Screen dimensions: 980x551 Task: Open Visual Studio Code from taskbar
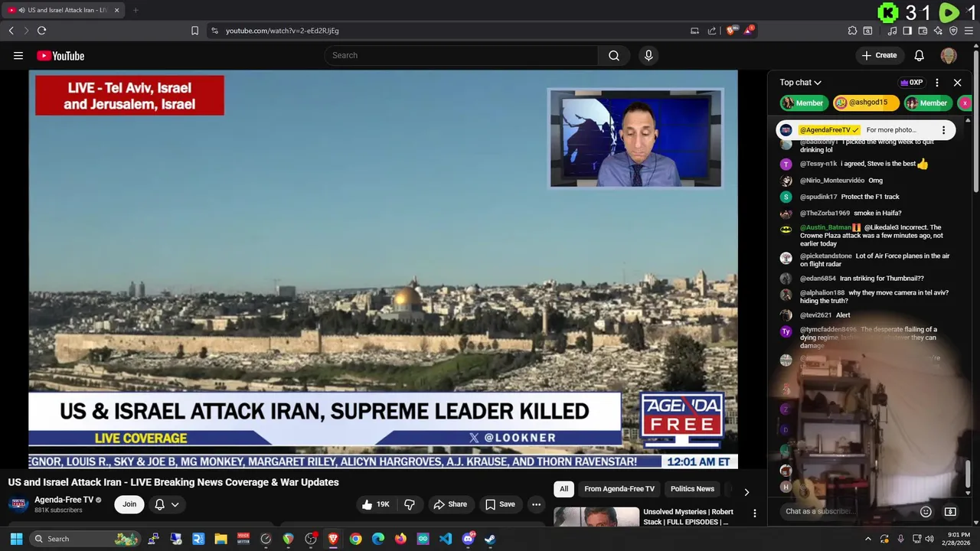(446, 539)
